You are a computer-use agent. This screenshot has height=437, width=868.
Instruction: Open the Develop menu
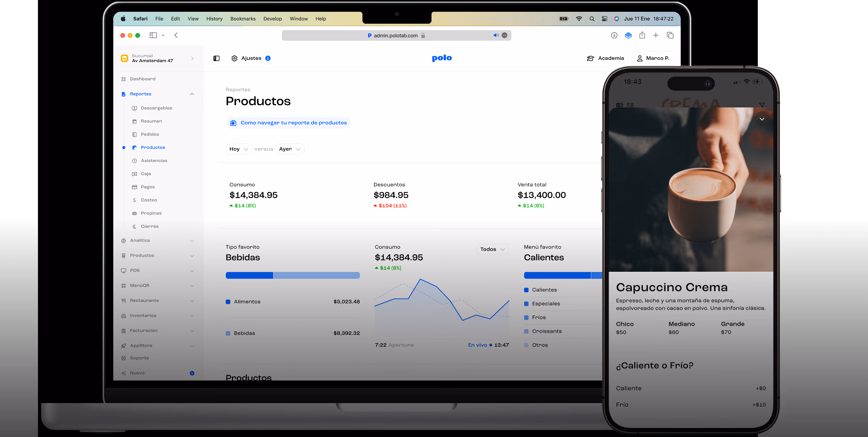[x=273, y=19]
